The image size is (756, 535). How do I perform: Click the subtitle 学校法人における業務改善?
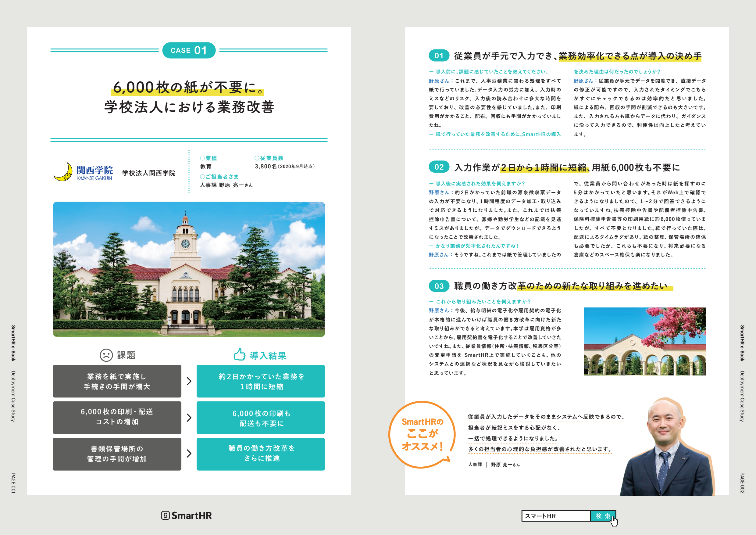tap(189, 107)
